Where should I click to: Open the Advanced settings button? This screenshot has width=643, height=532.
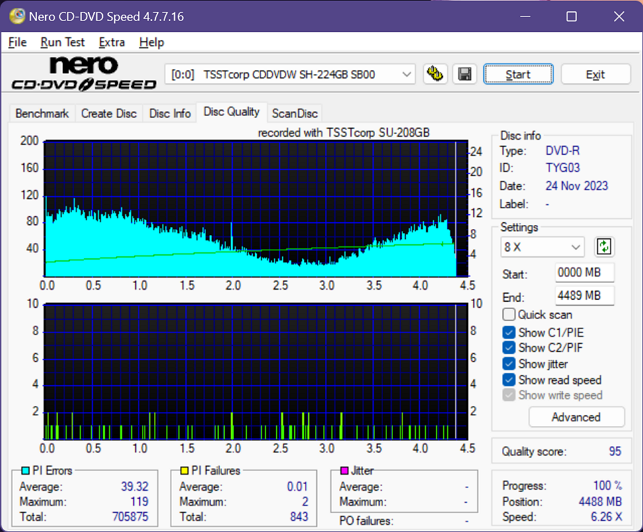[576, 417]
